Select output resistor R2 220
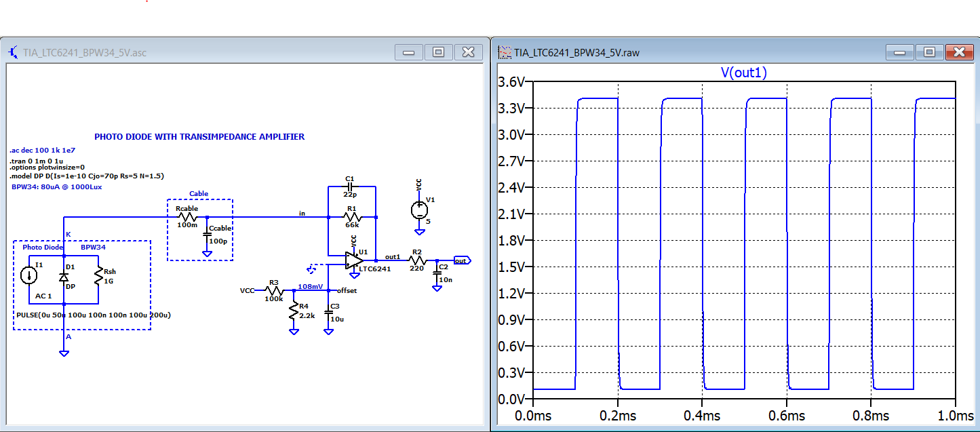Viewport: 980px width, 432px height. (416, 260)
